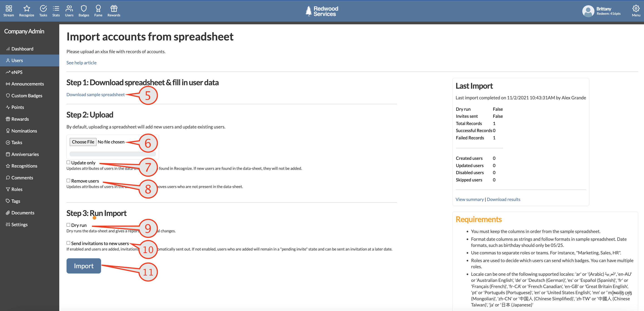Click the Recognitions star icon in sidebar
Viewport: 644px width, 311px height.
tap(8, 166)
